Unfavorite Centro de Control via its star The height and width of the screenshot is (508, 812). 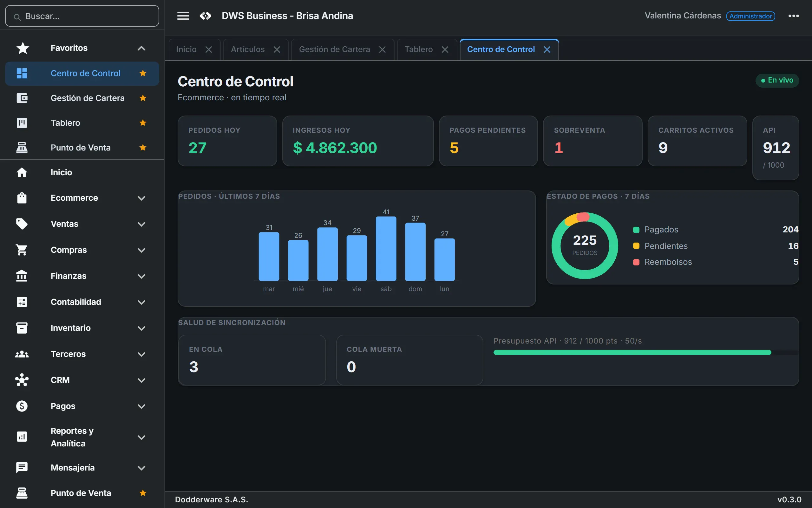[x=143, y=73]
